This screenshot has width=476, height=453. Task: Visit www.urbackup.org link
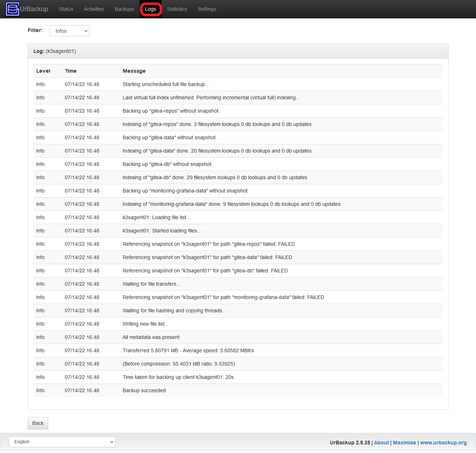coord(444,443)
